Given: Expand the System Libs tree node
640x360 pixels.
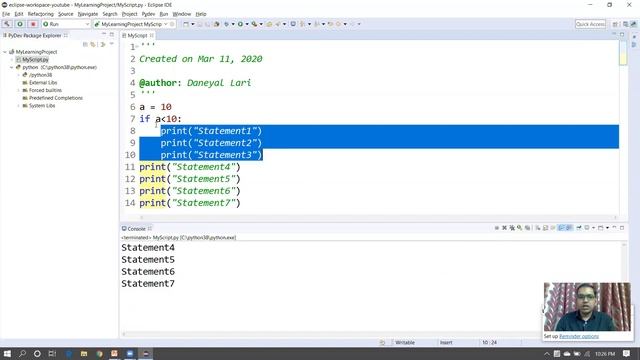Looking at the screenshot, I should click(18, 106).
